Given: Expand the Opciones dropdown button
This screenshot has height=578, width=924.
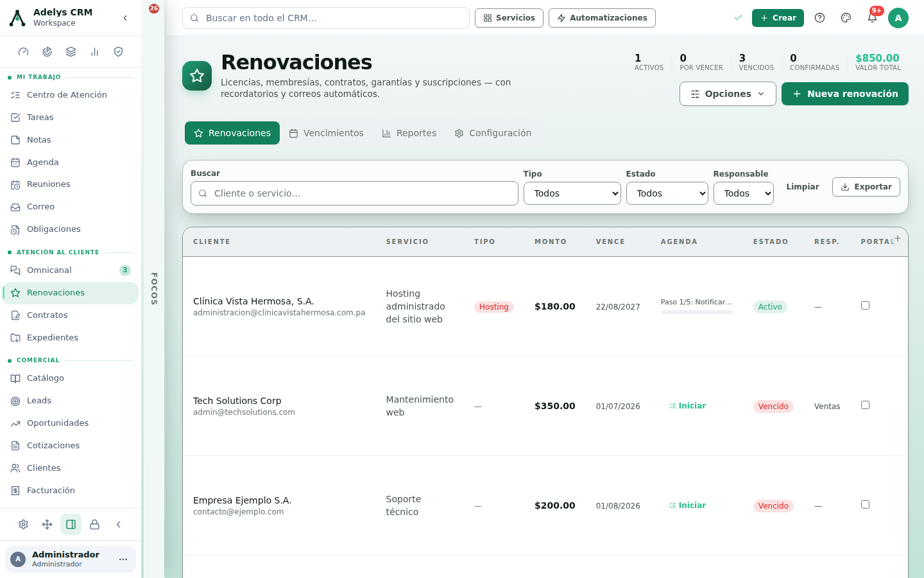Looking at the screenshot, I should pos(728,94).
